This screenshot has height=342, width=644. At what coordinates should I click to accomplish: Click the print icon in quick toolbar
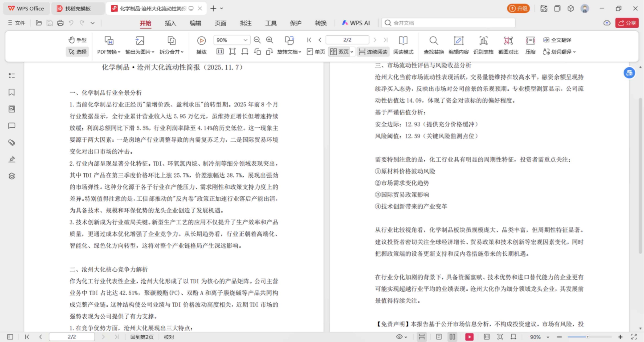pyautogui.click(x=60, y=23)
